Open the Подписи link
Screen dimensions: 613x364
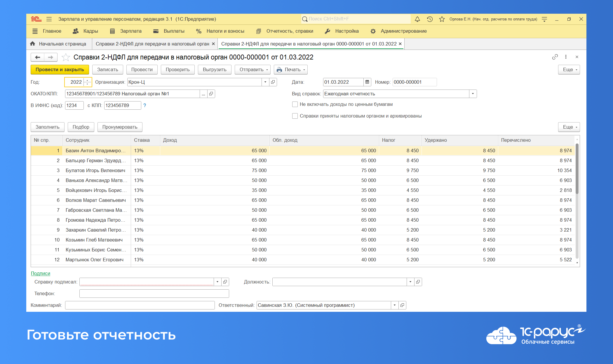click(x=40, y=273)
